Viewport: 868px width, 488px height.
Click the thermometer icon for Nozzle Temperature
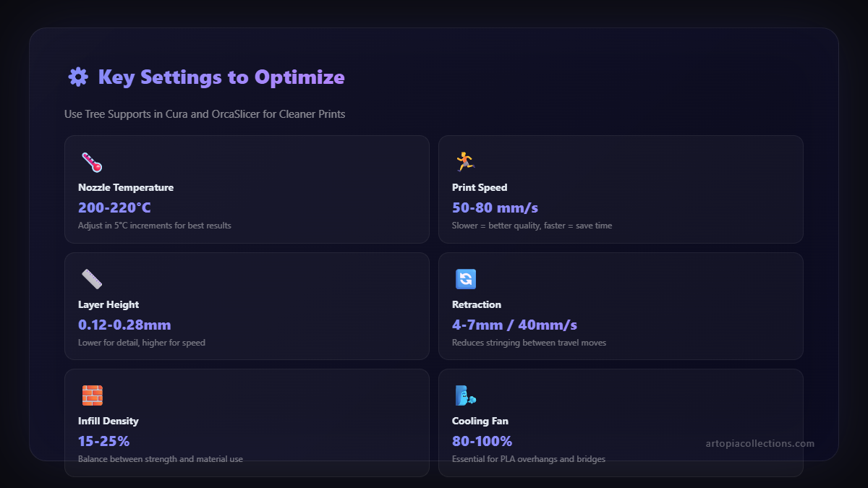(92, 162)
